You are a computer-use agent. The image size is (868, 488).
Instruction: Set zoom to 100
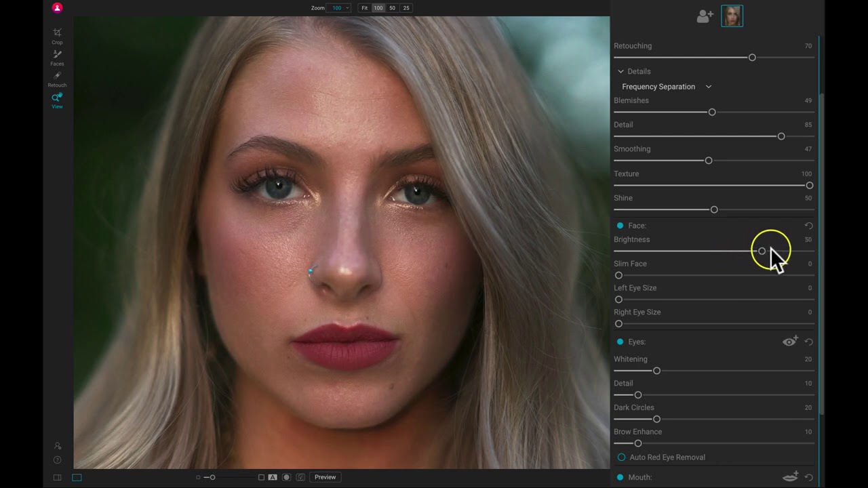[378, 8]
